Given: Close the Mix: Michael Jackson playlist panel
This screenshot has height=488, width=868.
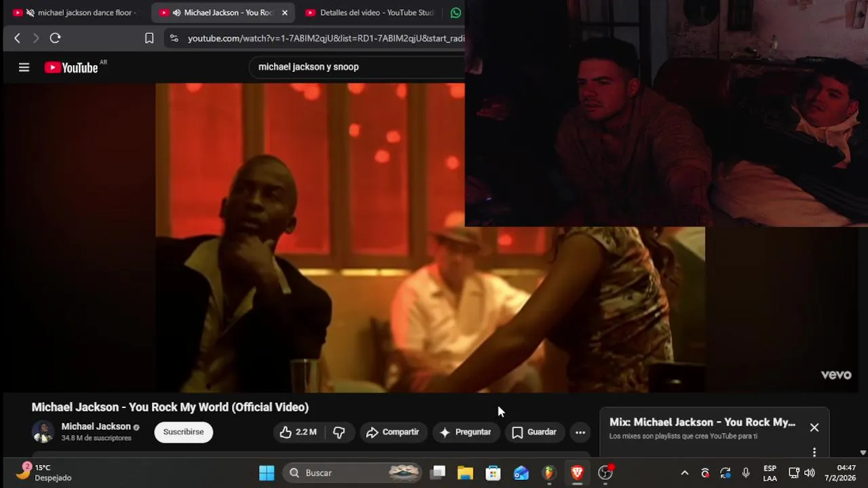Looking at the screenshot, I should (814, 428).
